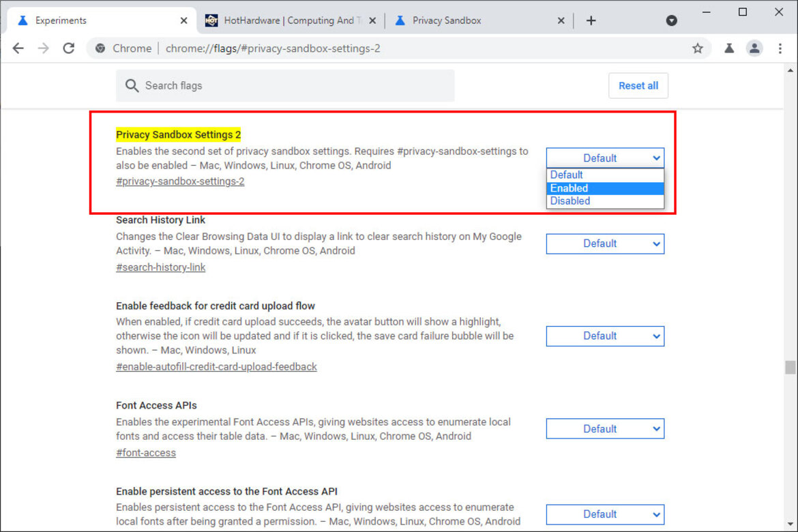
Task: Switch to the HotHardware tab
Action: click(290, 20)
